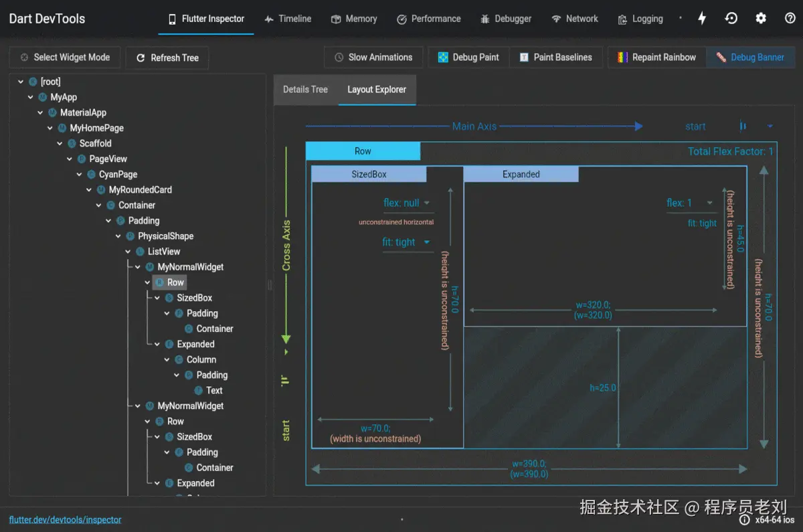Toggle Paint Baselines
Viewport: 803px width, 532px height.
coord(556,58)
